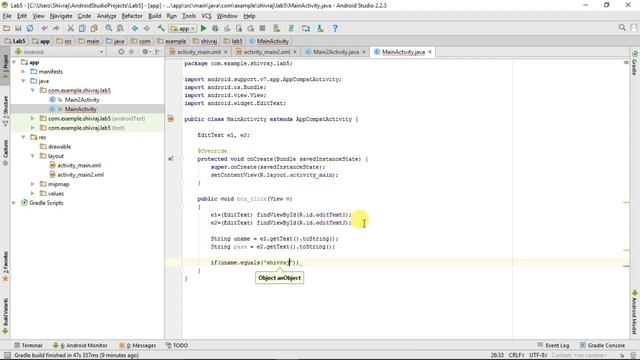Open the Refactor menu

132,16
